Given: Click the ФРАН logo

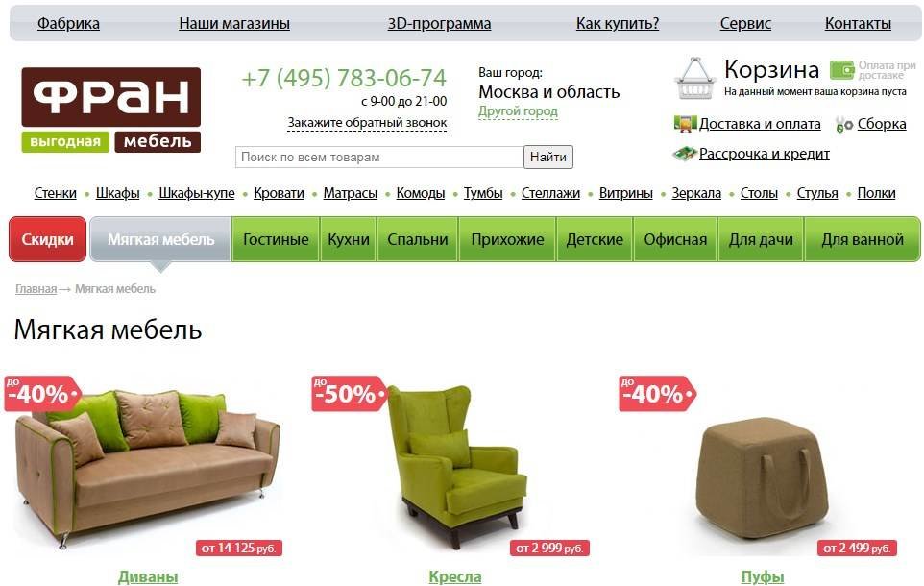Looking at the screenshot, I should 111,110.
